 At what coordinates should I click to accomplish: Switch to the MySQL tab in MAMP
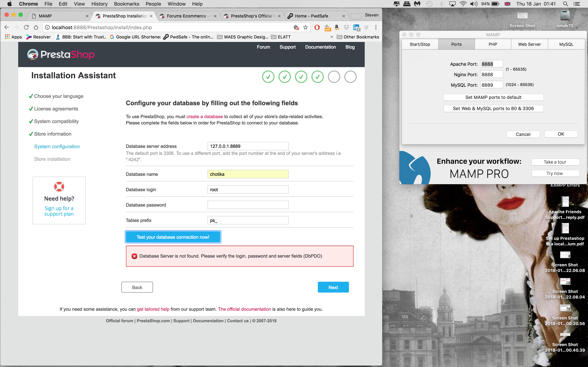tap(566, 44)
